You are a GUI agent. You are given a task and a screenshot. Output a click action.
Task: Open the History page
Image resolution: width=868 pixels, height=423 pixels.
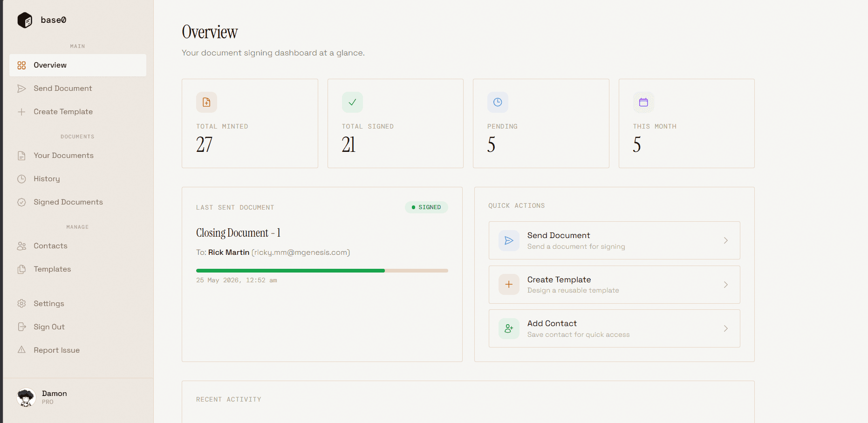(78, 179)
